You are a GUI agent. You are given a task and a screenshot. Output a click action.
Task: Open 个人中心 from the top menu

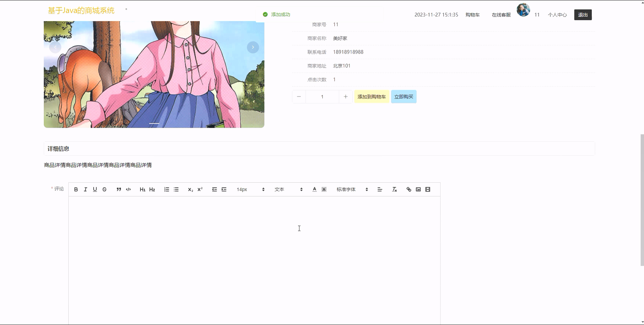point(557,14)
